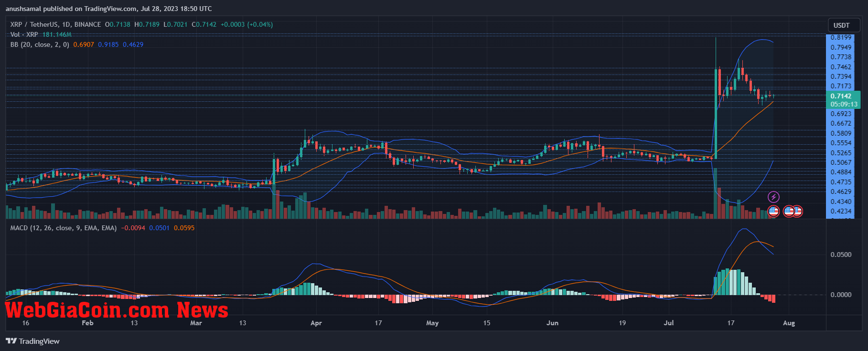Click the Jun label on the time axis
868x351 pixels.
[553, 323]
